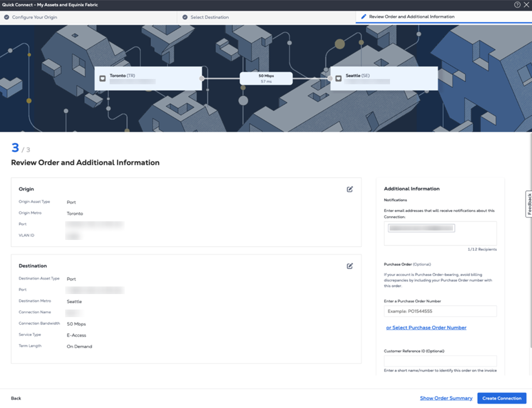
Task: Click the checkmark icon beside Configure Your Origin
Action: (x=6, y=17)
